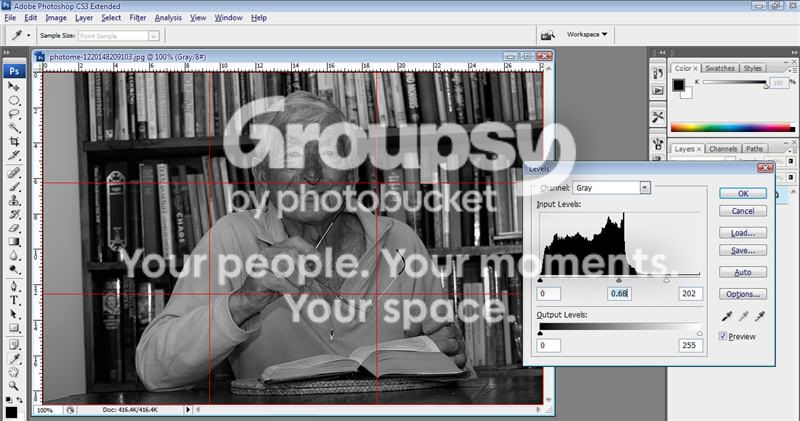Image resolution: width=800 pixels, height=421 pixels.
Task: Open the History panel icon
Action: point(658,73)
